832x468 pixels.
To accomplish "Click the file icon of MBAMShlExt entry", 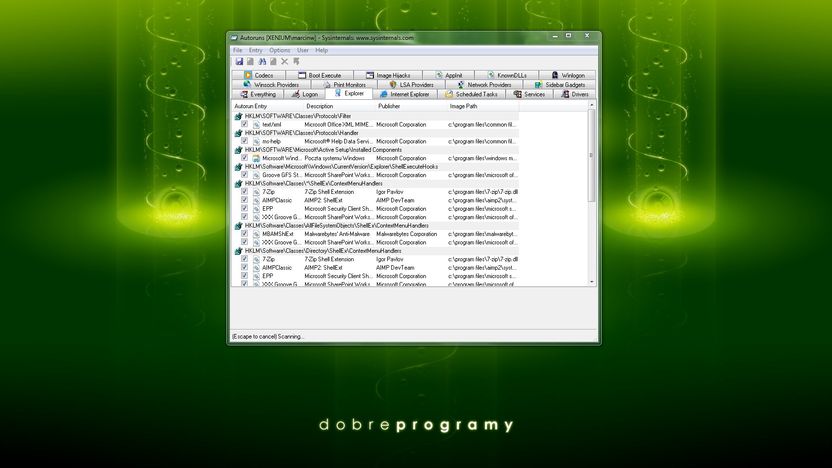I will 256,234.
